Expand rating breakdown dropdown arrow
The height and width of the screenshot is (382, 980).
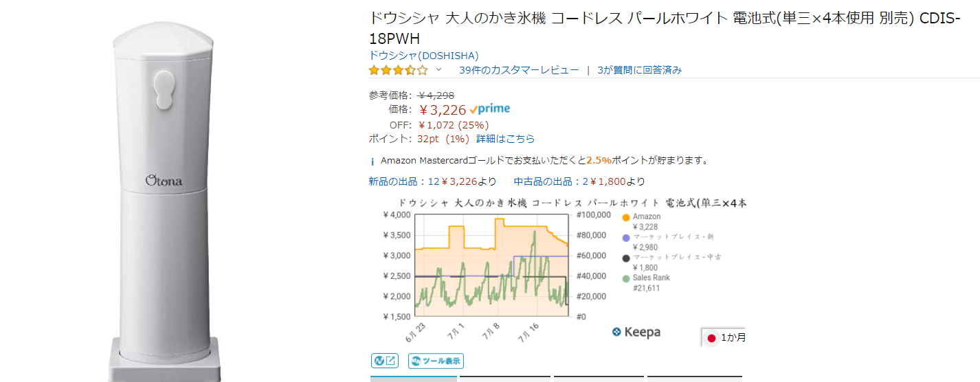[438, 70]
